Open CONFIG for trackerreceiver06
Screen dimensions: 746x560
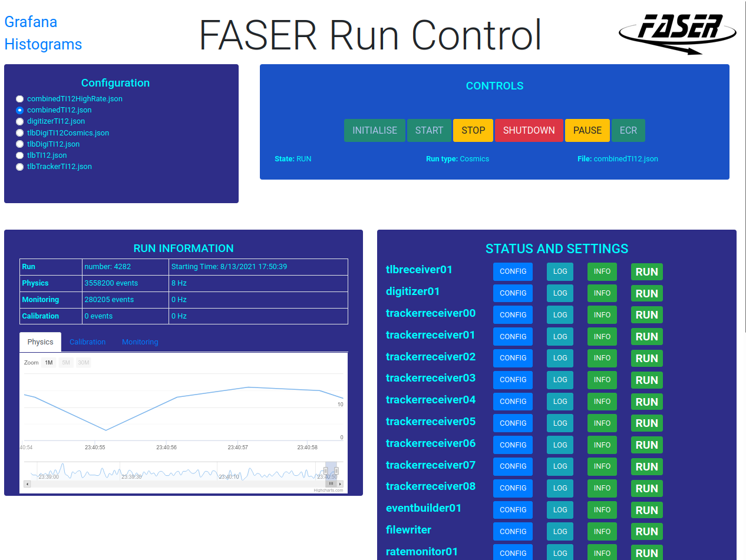pyautogui.click(x=513, y=445)
